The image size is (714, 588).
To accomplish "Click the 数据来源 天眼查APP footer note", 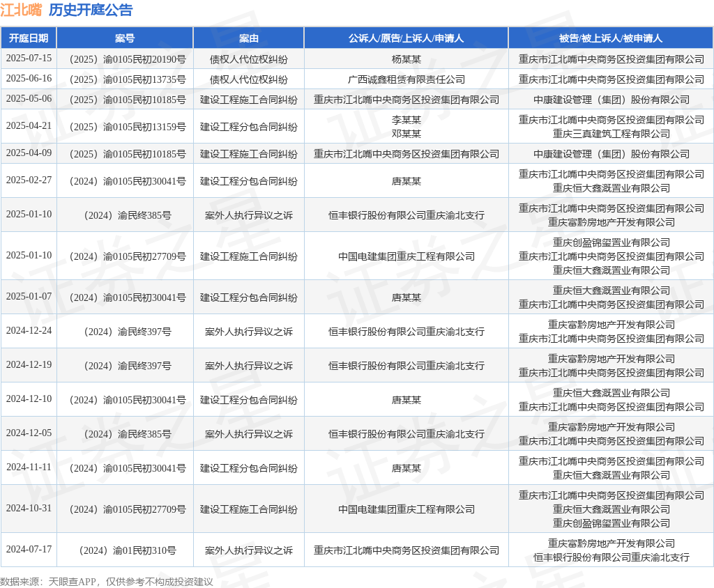I will click(x=107, y=582).
